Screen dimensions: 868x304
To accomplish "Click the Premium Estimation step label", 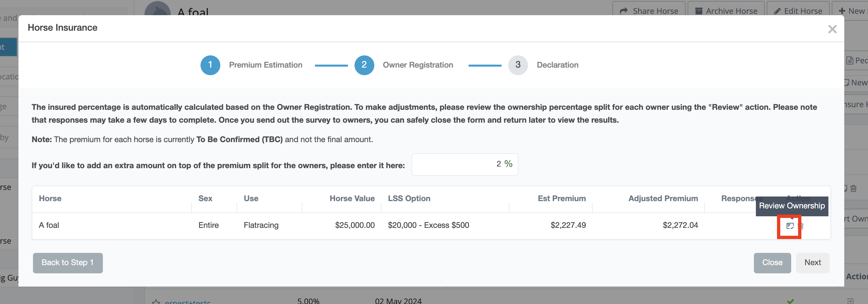I will [265, 65].
